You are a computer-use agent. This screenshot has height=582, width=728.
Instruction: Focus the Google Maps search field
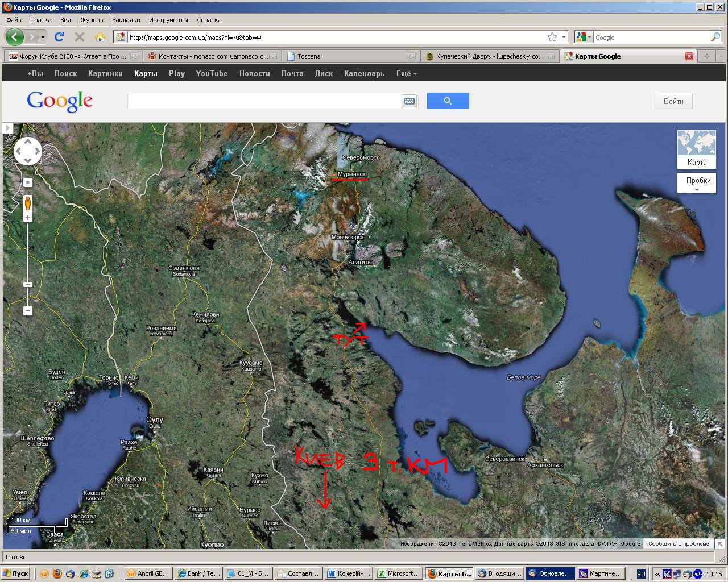point(264,101)
